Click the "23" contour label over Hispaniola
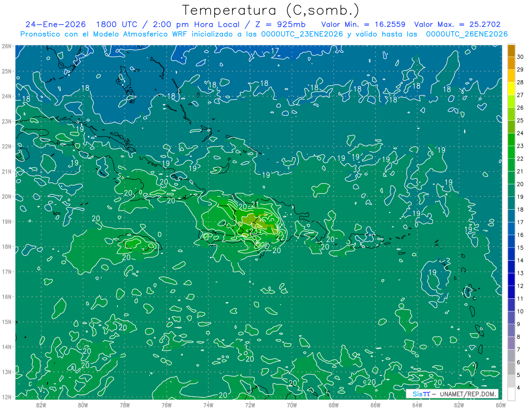Screen dimensions: 532x411 (254, 232)
